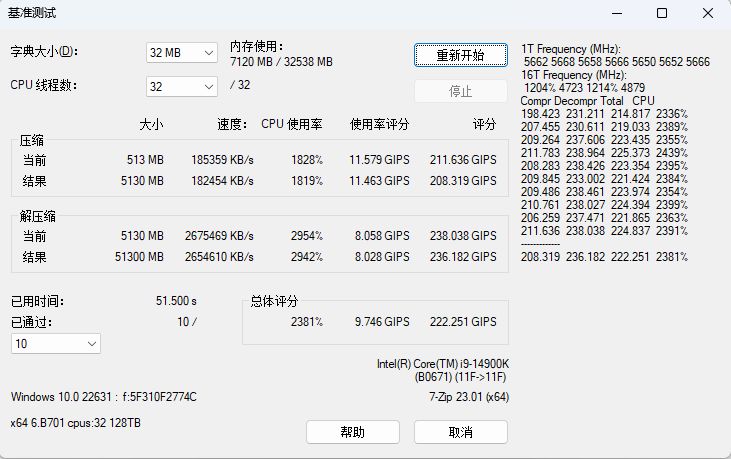Click the 字典大小 label
Image resolution: width=731 pixels, height=459 pixels.
[x=44, y=52]
